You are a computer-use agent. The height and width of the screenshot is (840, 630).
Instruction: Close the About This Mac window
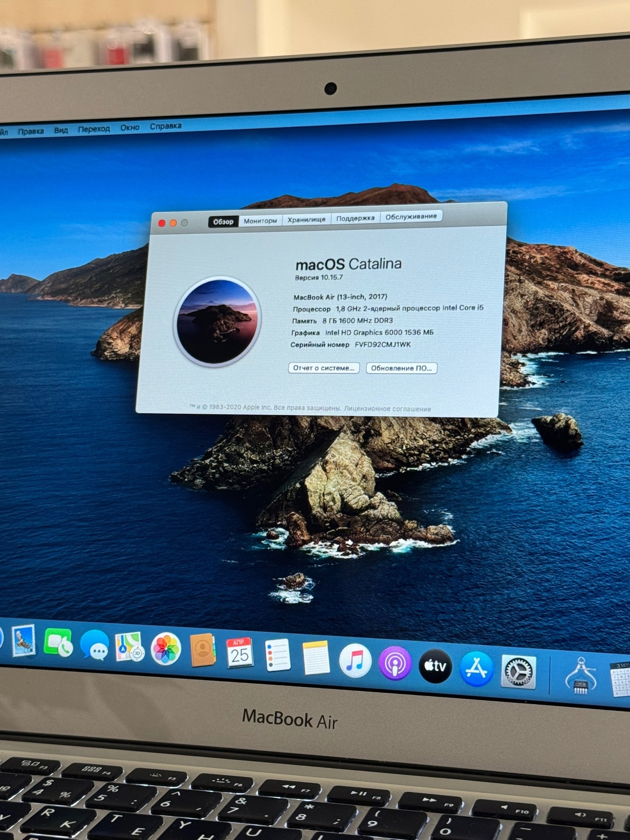click(x=162, y=223)
